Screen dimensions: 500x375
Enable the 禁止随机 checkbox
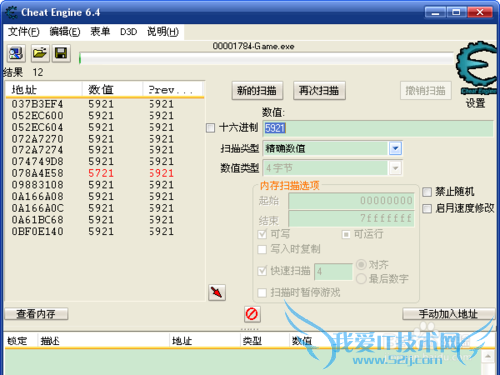[x=427, y=192]
